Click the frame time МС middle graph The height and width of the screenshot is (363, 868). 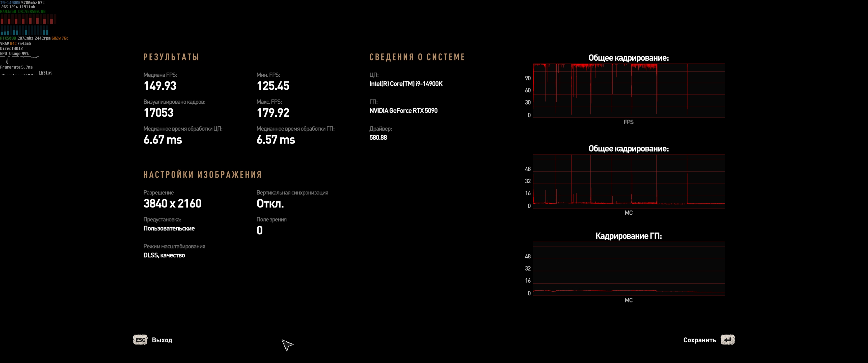pyautogui.click(x=629, y=181)
